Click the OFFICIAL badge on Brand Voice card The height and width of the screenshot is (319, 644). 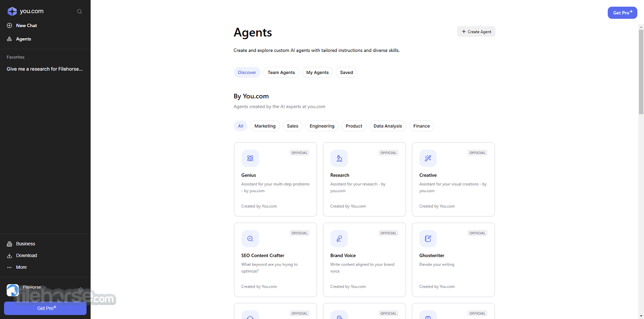388,233
